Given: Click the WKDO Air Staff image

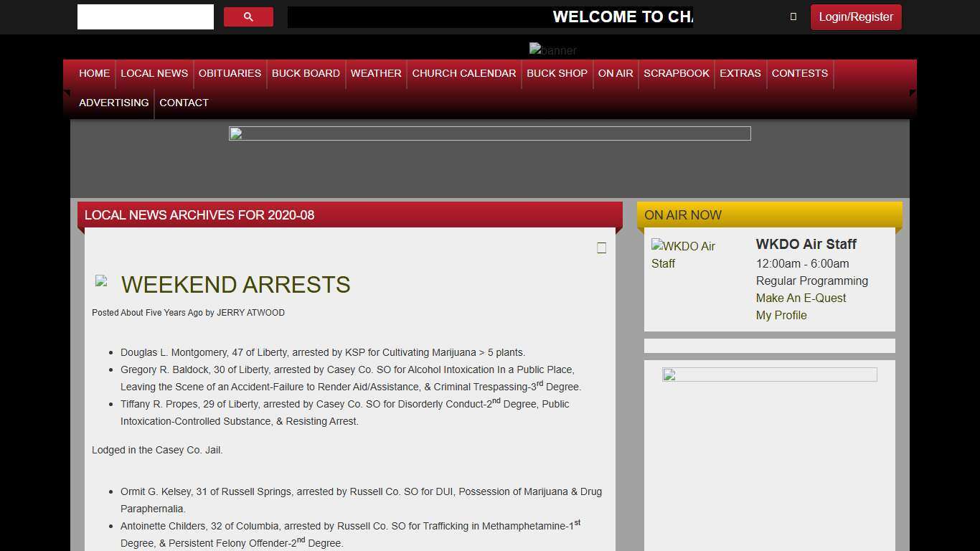Looking at the screenshot, I should click(683, 255).
